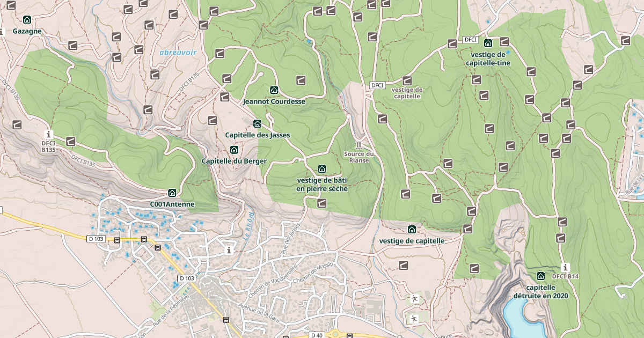
Task: Select the abreuvoir water label
Action: (178, 53)
